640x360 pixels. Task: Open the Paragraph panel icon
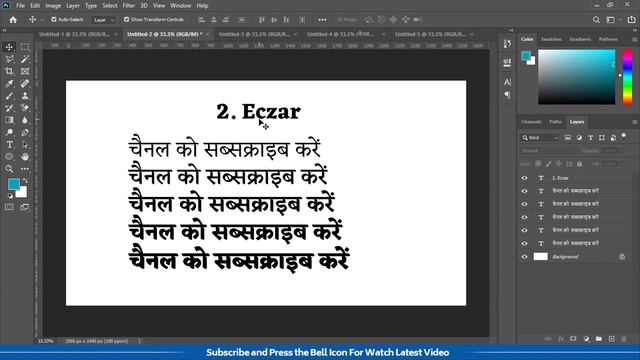pyautogui.click(x=507, y=95)
